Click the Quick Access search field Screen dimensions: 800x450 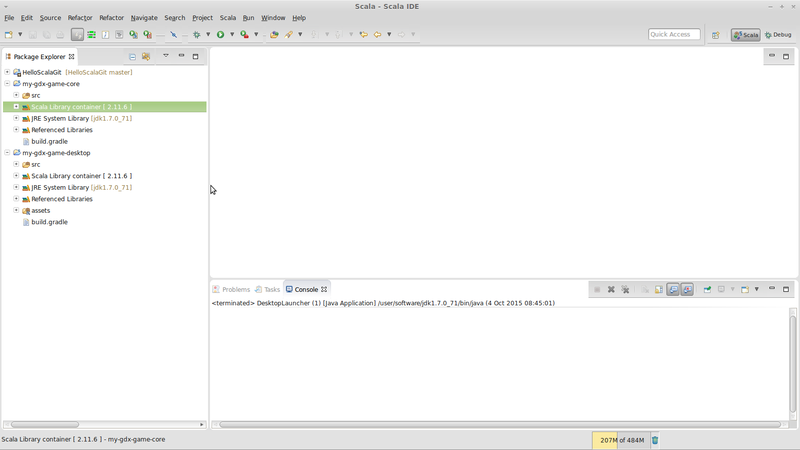pos(674,34)
